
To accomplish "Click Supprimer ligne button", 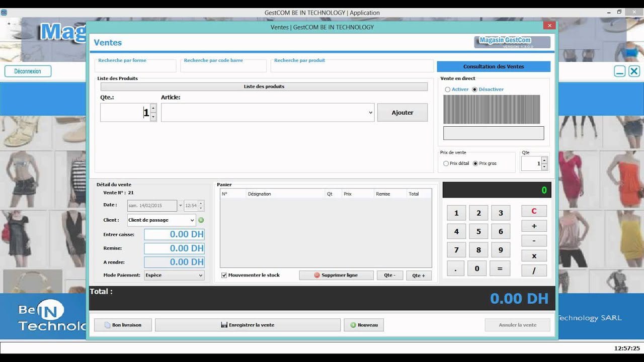I will [x=336, y=276].
